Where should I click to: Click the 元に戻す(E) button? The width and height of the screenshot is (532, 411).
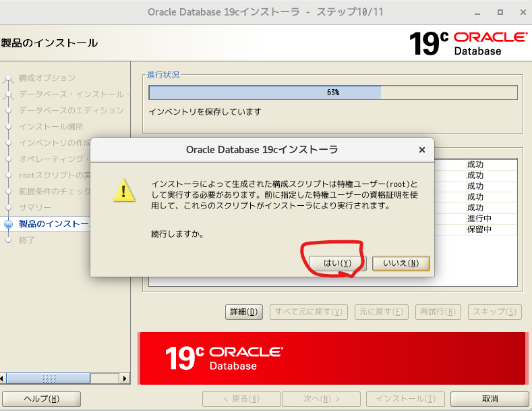click(x=382, y=312)
